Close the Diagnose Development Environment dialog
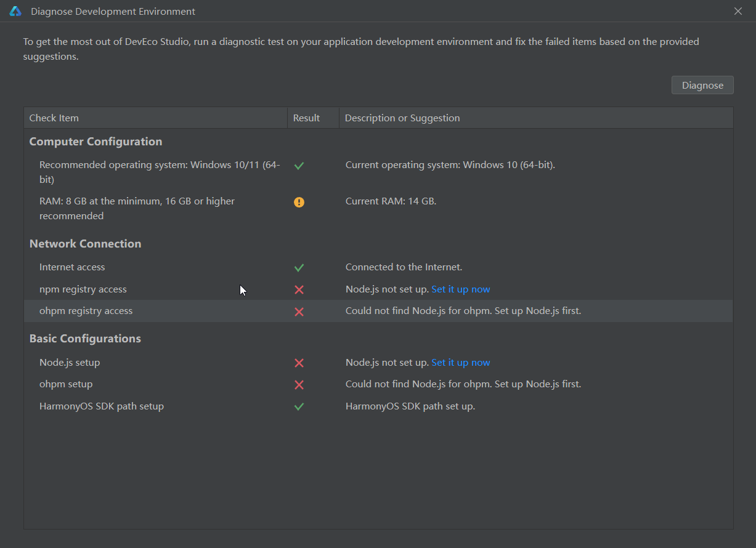The width and height of the screenshot is (756, 548). (738, 11)
